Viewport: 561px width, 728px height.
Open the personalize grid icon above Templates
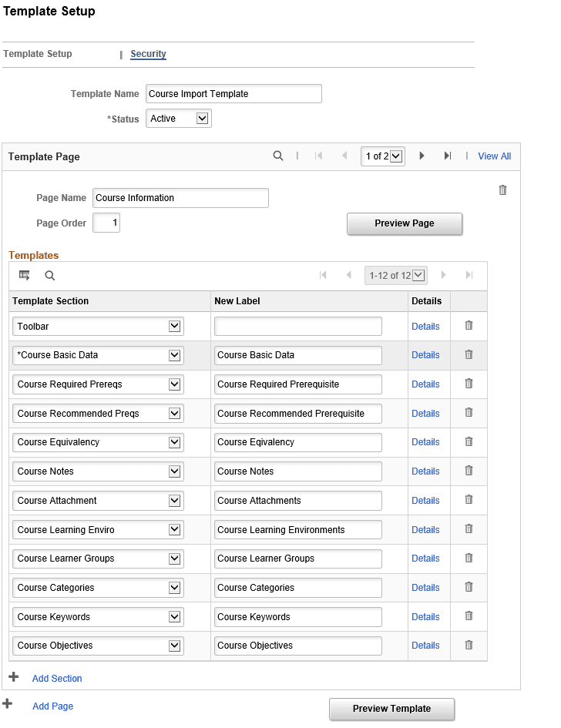coord(24,275)
